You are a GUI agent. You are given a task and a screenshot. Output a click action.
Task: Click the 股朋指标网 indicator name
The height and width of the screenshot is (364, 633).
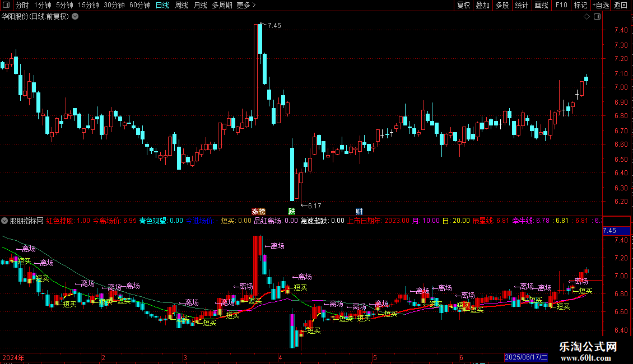click(27, 221)
